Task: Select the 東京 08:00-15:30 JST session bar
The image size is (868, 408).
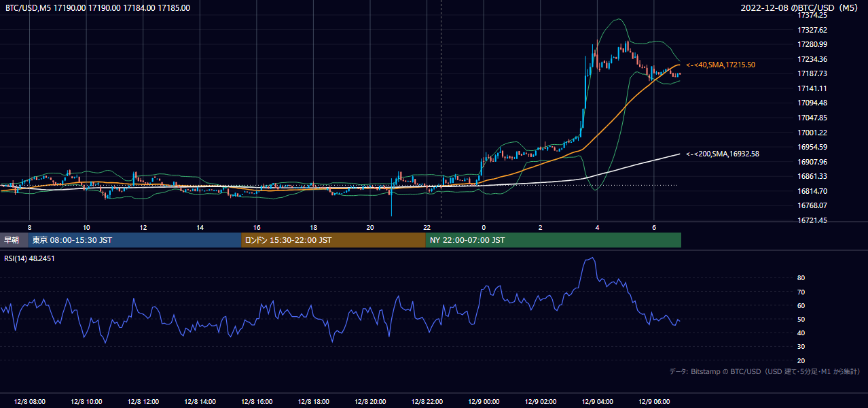Action: point(134,240)
